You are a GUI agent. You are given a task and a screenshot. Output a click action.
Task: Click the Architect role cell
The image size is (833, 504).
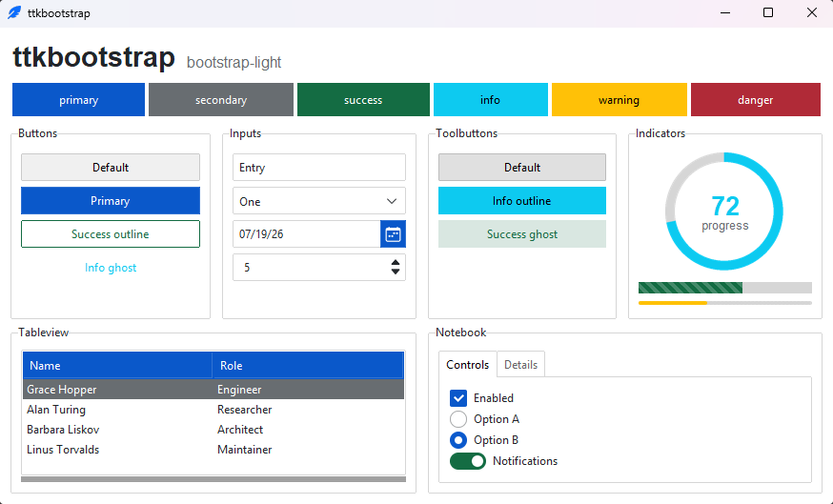coord(240,429)
